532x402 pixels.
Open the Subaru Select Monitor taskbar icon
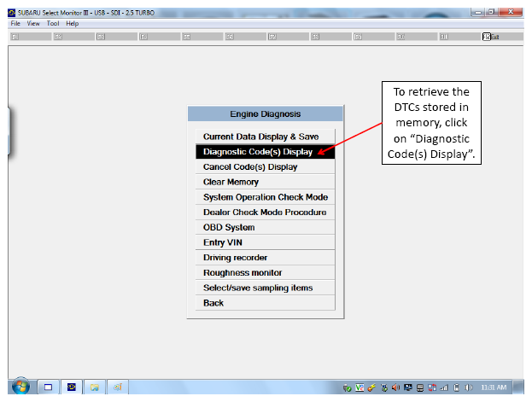point(71,387)
